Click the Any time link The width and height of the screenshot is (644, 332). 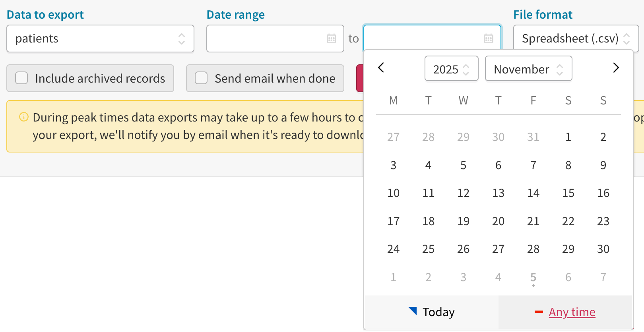(572, 312)
